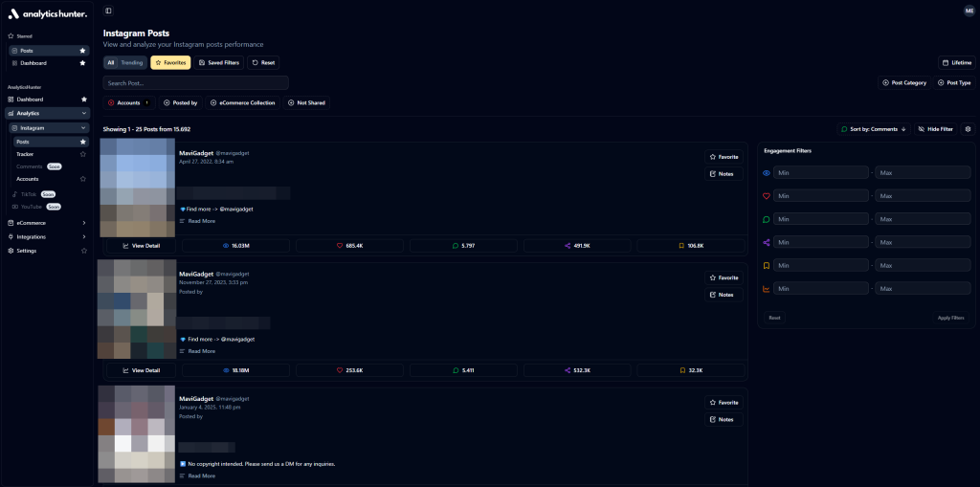Click Reset in Engagement Filters panel
980x487 pixels.
774,318
